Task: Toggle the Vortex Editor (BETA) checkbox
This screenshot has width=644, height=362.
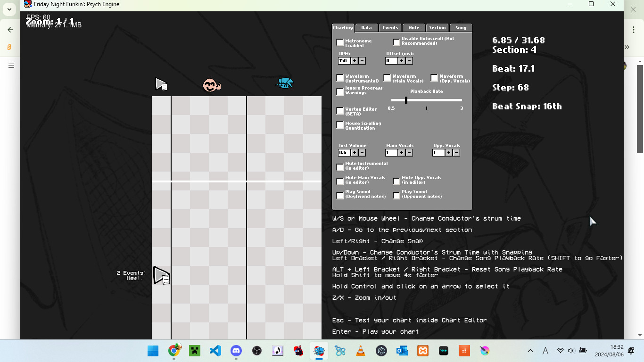Action: [340, 111]
